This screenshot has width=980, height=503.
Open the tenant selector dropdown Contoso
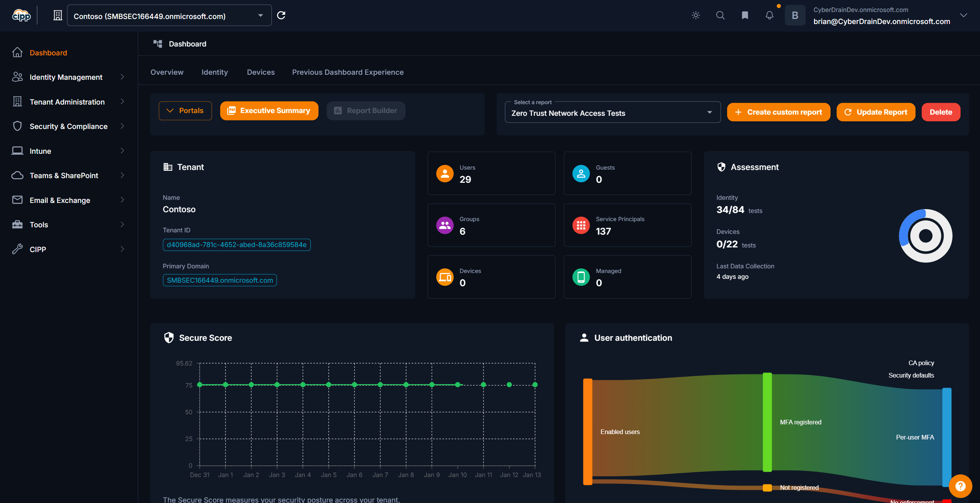pyautogui.click(x=169, y=15)
